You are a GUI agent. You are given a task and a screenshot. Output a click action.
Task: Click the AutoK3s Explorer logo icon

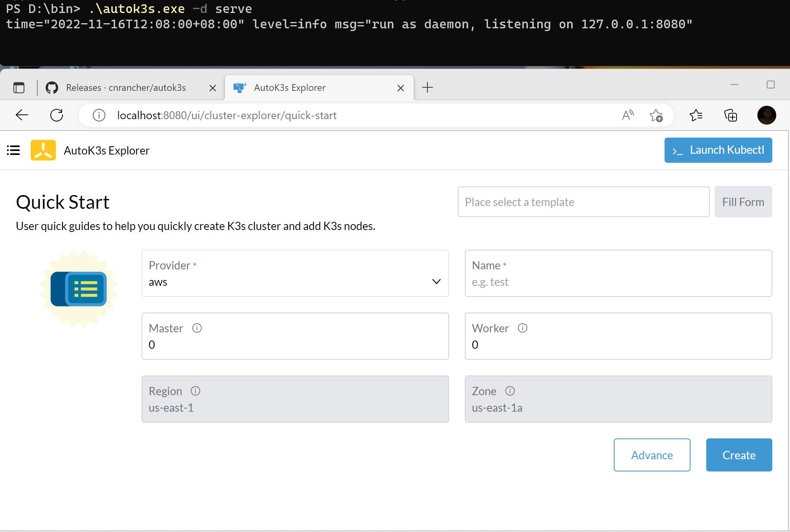[43, 150]
